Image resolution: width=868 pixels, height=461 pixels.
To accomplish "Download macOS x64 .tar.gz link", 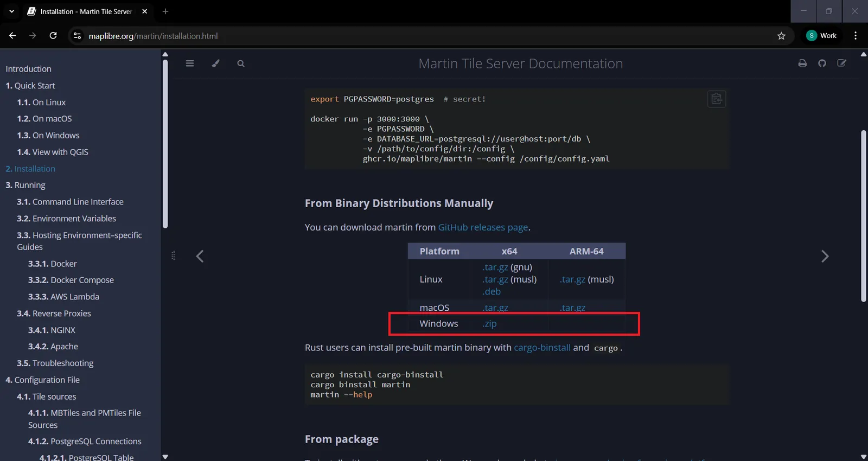I will click(x=495, y=308).
